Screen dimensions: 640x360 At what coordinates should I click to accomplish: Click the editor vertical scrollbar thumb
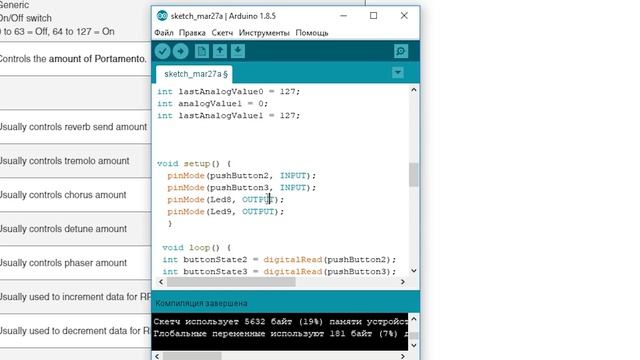click(x=413, y=175)
